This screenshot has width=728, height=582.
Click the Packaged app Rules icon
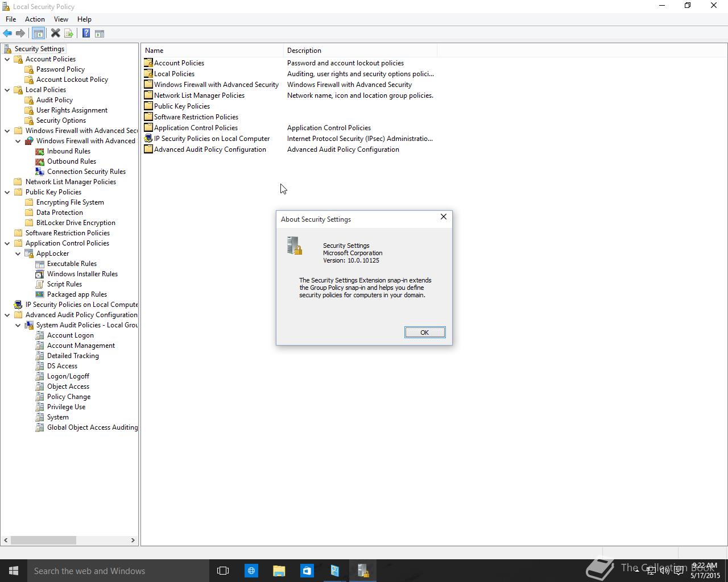coord(40,294)
